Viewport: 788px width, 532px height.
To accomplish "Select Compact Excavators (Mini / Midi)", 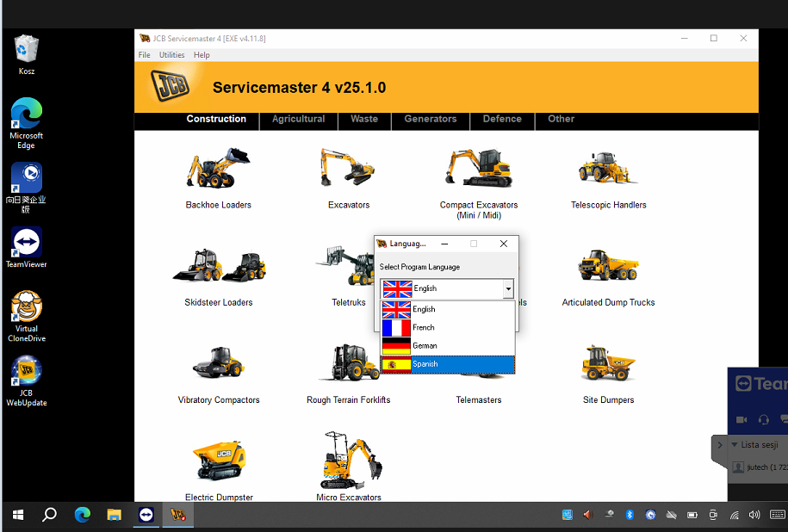I will (x=479, y=183).
